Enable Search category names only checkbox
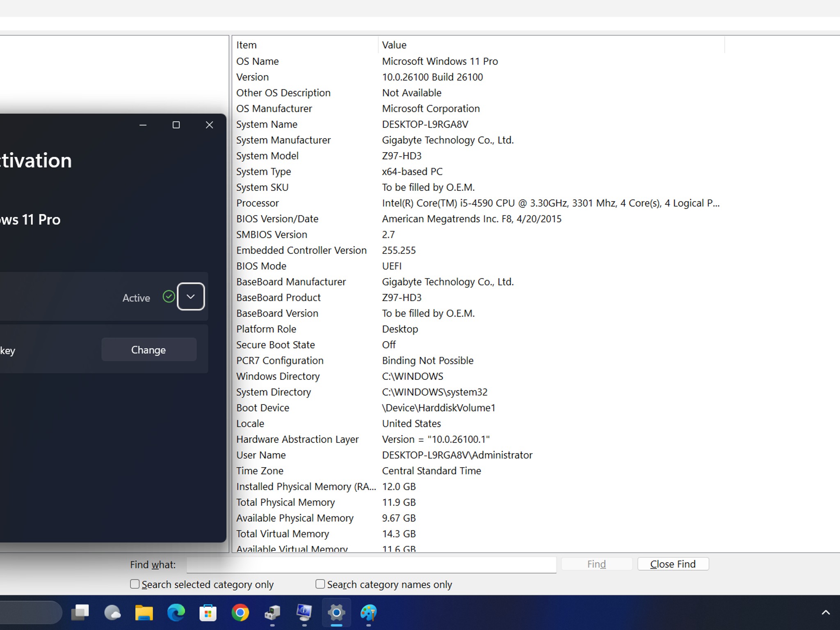The height and width of the screenshot is (630, 840). tap(320, 584)
